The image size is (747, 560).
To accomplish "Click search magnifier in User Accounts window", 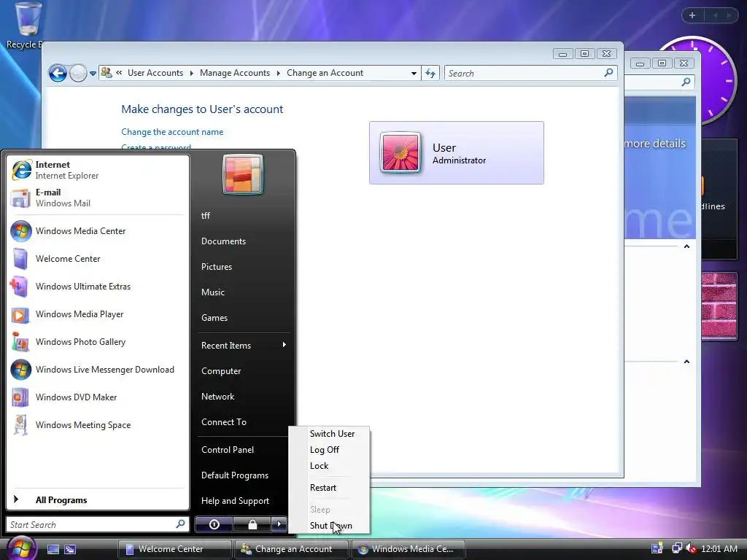I will click(608, 73).
